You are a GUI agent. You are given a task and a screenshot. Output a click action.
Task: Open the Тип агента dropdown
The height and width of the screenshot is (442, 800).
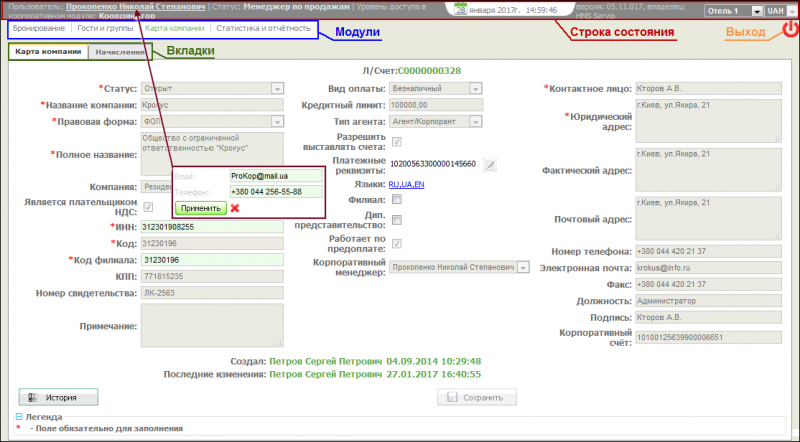point(475,121)
